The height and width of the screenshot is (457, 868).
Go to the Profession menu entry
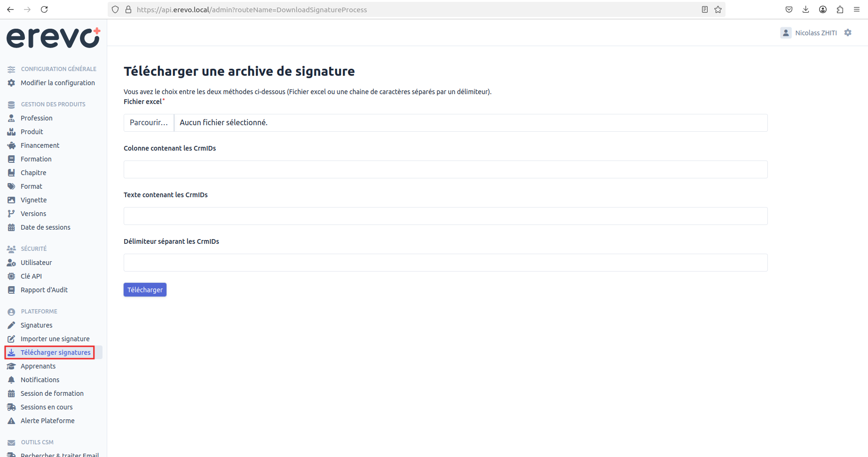(x=37, y=118)
